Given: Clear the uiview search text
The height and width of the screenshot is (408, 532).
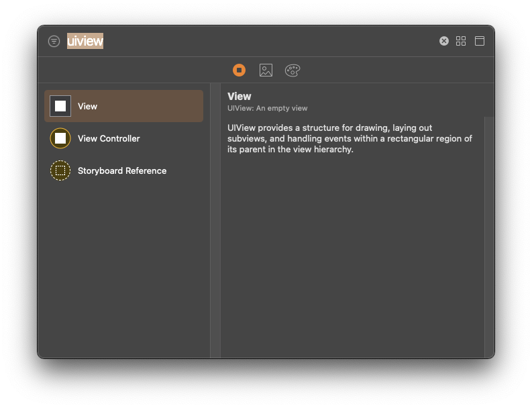Looking at the screenshot, I should [444, 41].
